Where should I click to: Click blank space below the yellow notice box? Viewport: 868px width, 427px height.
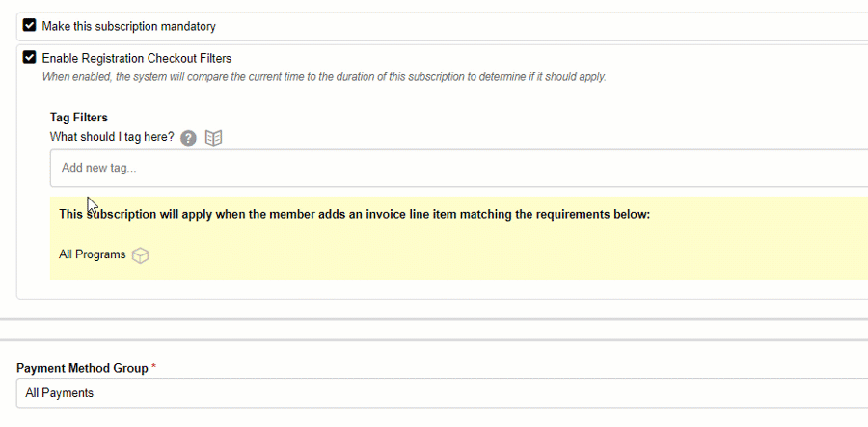(x=434, y=289)
